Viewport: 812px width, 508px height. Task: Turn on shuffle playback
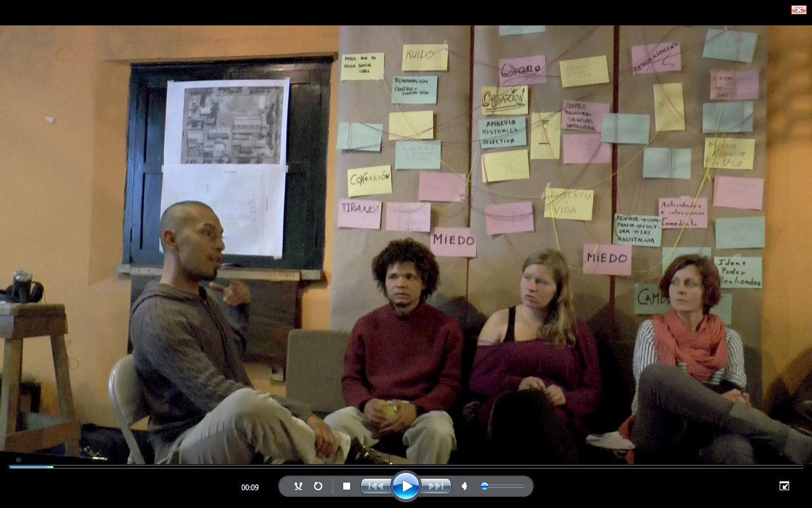(x=298, y=486)
